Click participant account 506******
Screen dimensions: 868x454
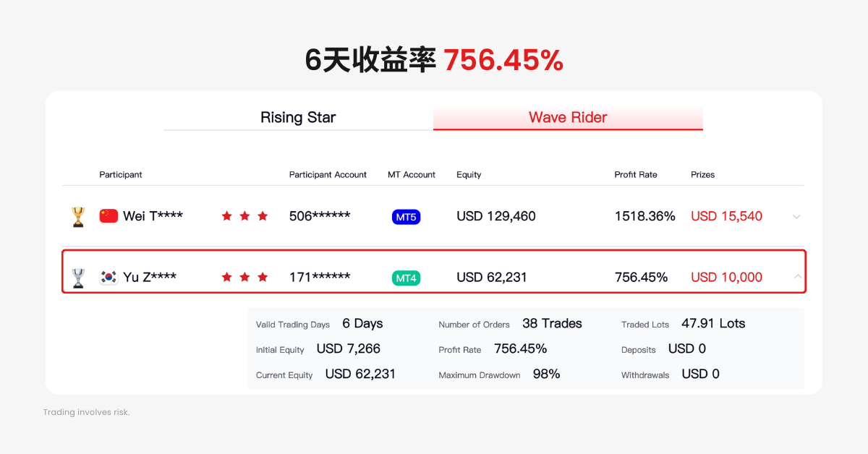[320, 216]
